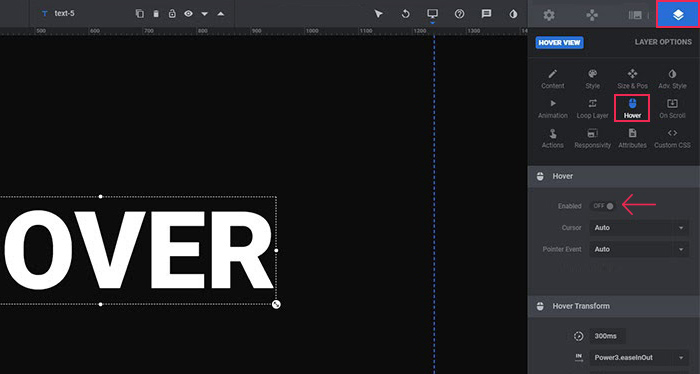The height and width of the screenshot is (374, 700).
Task: Click the contrast drop icon in toolbar
Action: [x=513, y=14]
